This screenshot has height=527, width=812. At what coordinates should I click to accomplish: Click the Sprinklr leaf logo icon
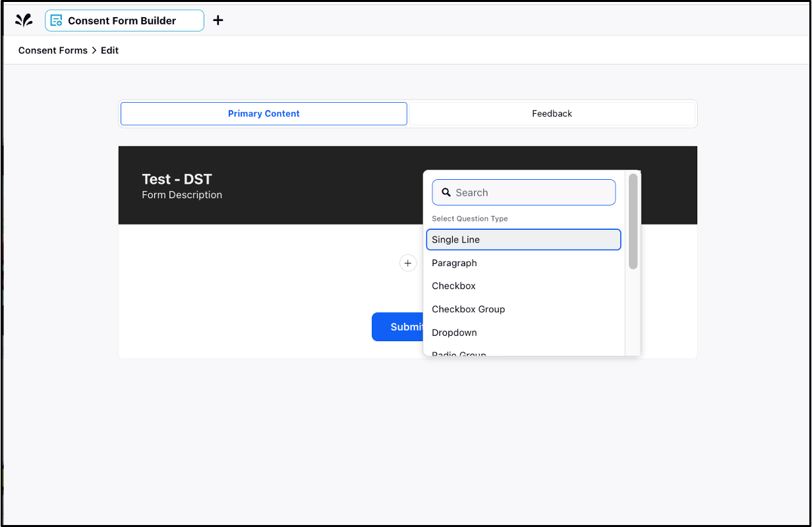click(24, 20)
